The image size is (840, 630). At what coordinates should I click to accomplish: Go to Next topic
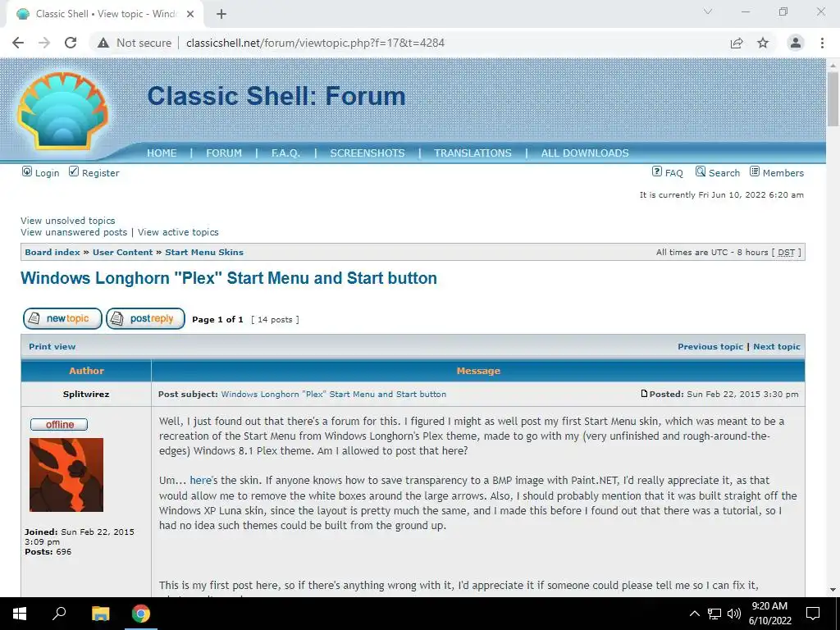coord(777,347)
